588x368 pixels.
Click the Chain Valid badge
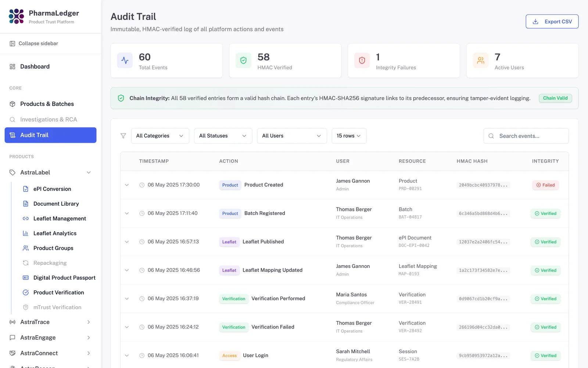(555, 98)
